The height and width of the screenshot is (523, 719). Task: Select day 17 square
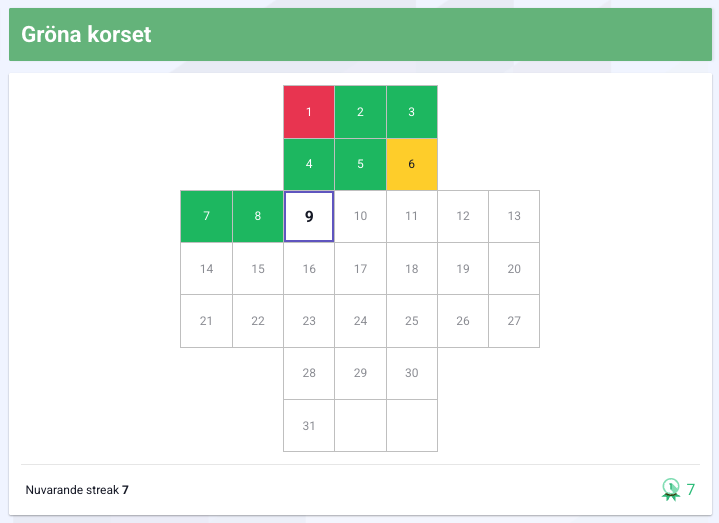(x=360, y=268)
